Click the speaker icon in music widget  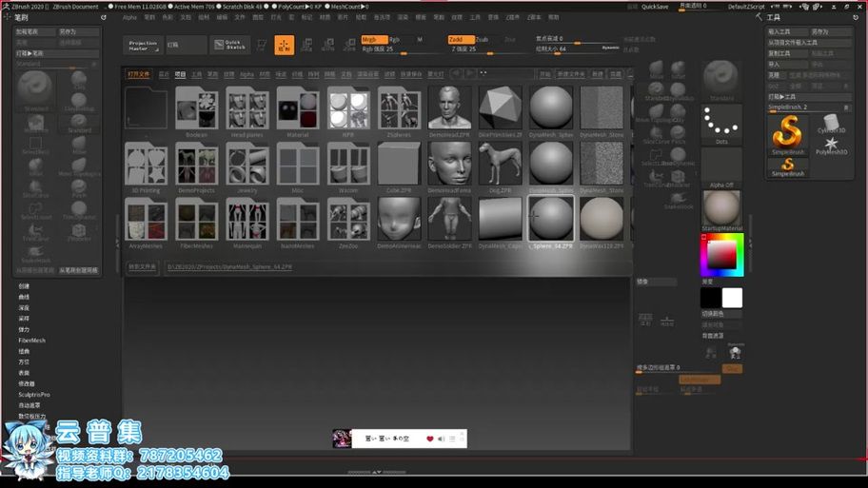coord(441,439)
